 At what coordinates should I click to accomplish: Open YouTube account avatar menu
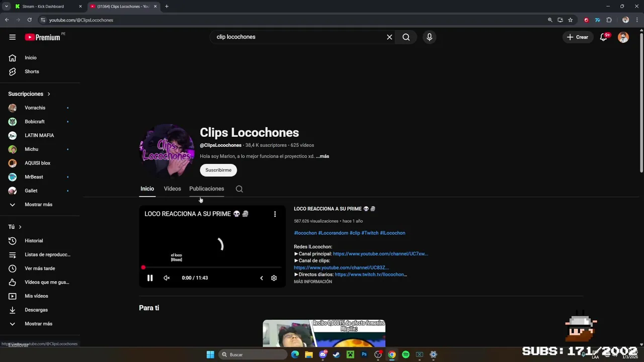[623, 37]
